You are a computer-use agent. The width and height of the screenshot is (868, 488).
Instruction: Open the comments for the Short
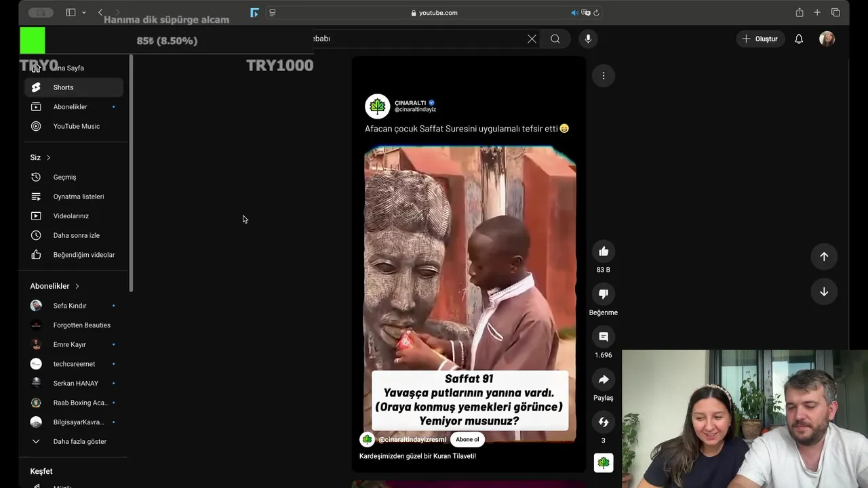[604, 337]
